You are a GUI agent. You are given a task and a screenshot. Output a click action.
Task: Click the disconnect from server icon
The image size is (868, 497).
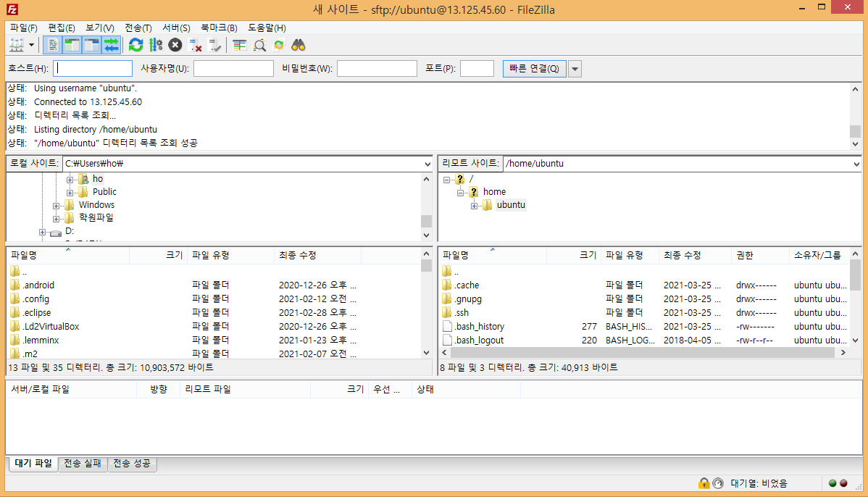click(195, 46)
